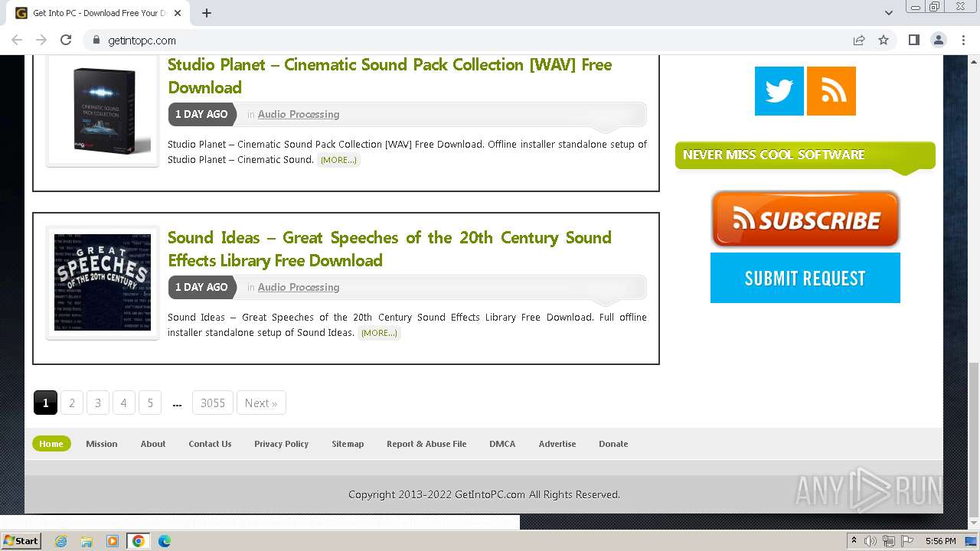Click the orange SUBSCRIBE button
Image resolution: width=980 pixels, height=551 pixels.
[x=805, y=220]
